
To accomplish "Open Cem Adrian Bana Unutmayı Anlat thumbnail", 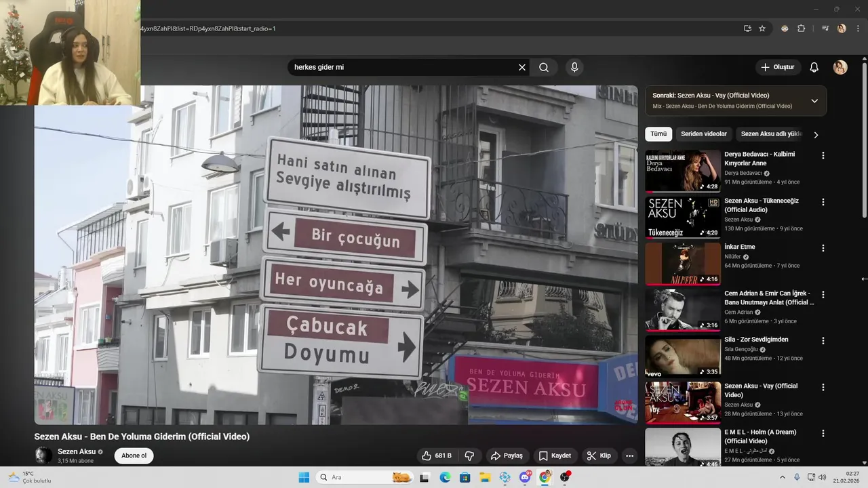I will pyautogui.click(x=683, y=310).
